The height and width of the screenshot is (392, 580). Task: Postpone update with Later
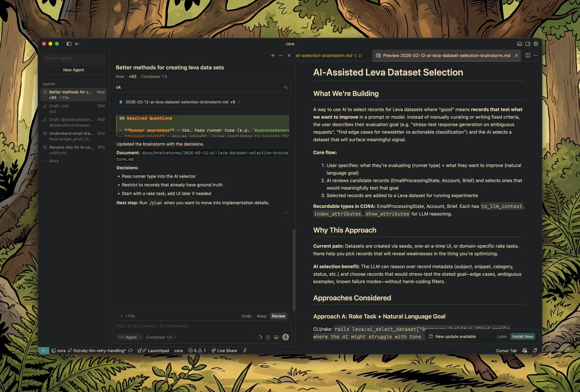point(502,336)
